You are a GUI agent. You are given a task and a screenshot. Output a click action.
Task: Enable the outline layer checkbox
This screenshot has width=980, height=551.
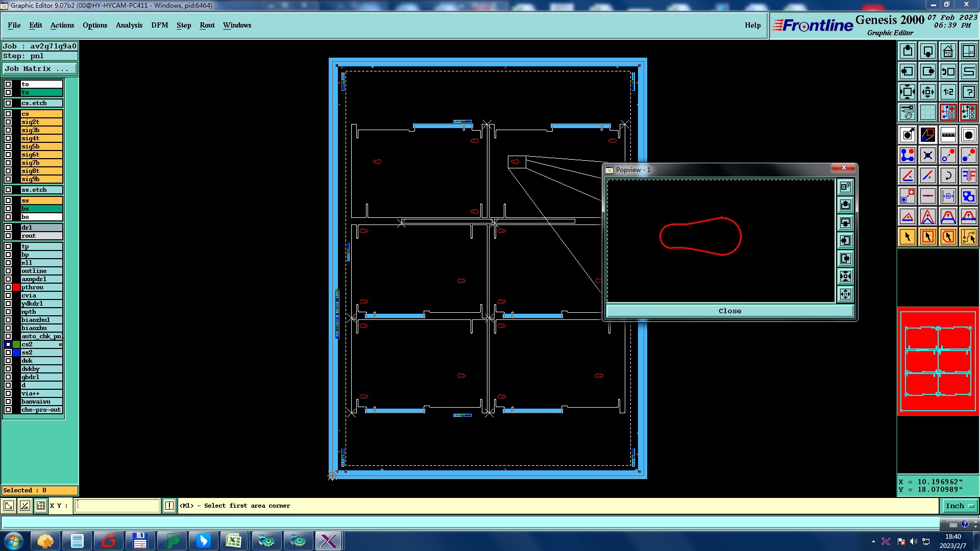(8, 271)
